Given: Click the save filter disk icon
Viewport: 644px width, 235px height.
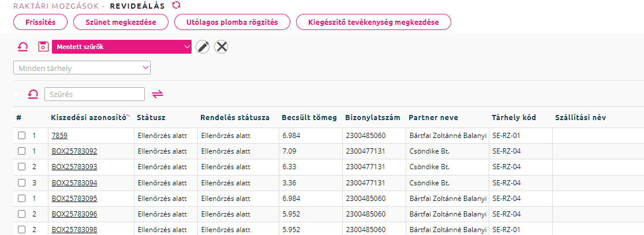Looking at the screenshot, I should tap(43, 47).
